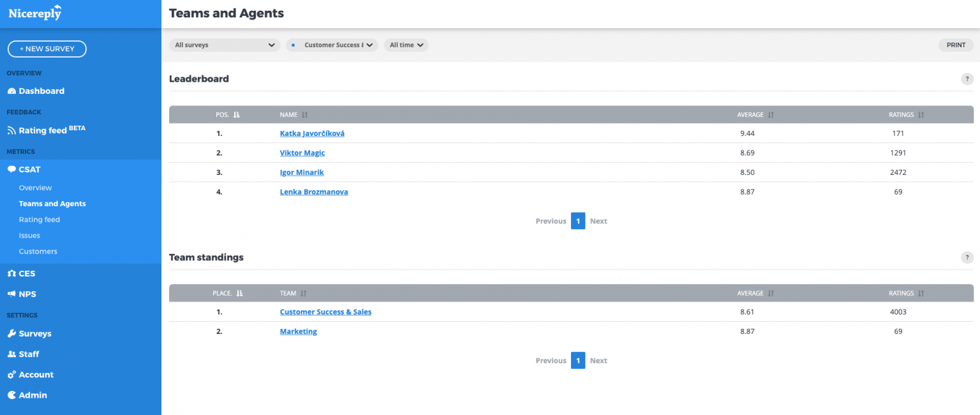Sort Team standings by Place icon

click(239, 294)
